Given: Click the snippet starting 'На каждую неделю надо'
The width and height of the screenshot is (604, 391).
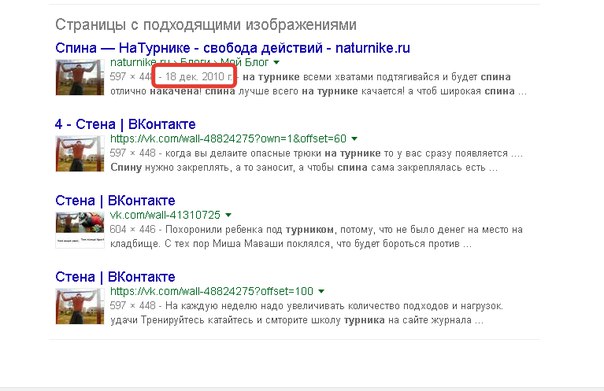Looking at the screenshot, I should [307, 313].
